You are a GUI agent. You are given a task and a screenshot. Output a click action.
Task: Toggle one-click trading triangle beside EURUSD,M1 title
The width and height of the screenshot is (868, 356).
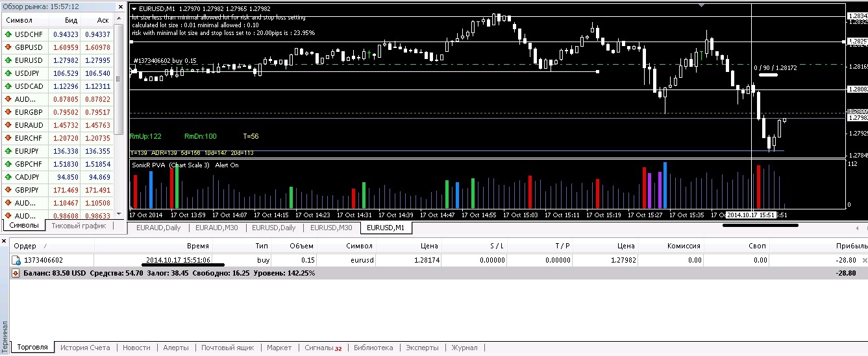[134, 8]
